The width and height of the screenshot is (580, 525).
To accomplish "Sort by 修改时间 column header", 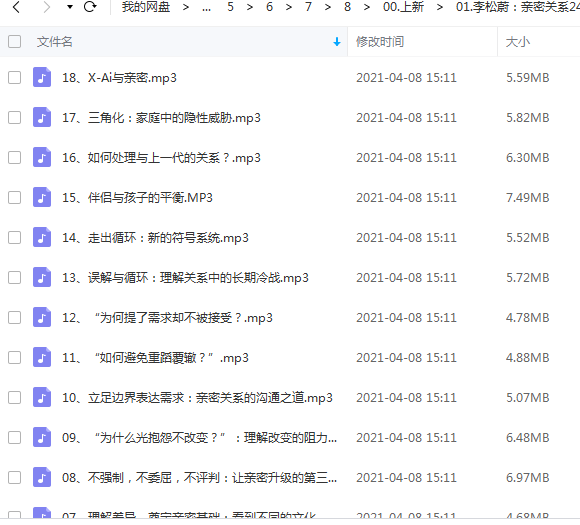I will 380,41.
